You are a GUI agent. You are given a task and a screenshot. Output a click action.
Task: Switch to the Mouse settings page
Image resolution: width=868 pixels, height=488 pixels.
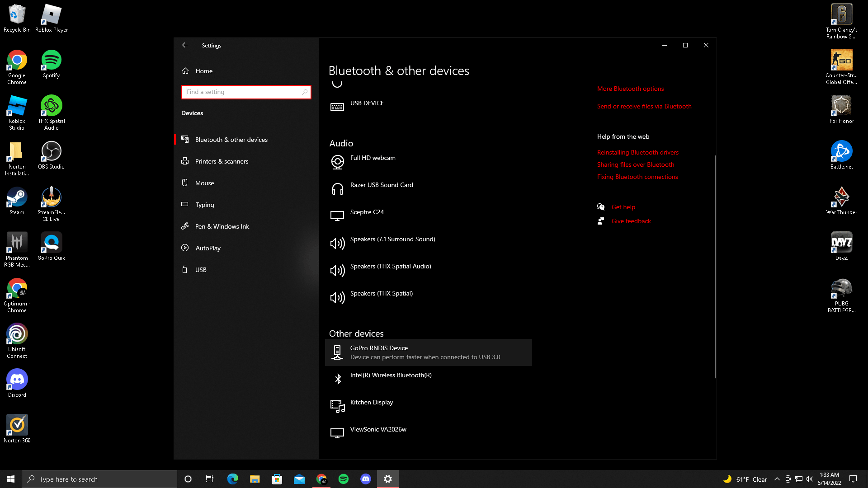click(x=204, y=183)
